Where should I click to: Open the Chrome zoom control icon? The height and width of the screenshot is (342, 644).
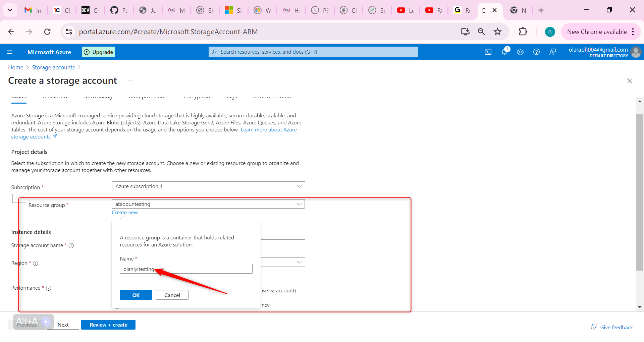pos(481,32)
